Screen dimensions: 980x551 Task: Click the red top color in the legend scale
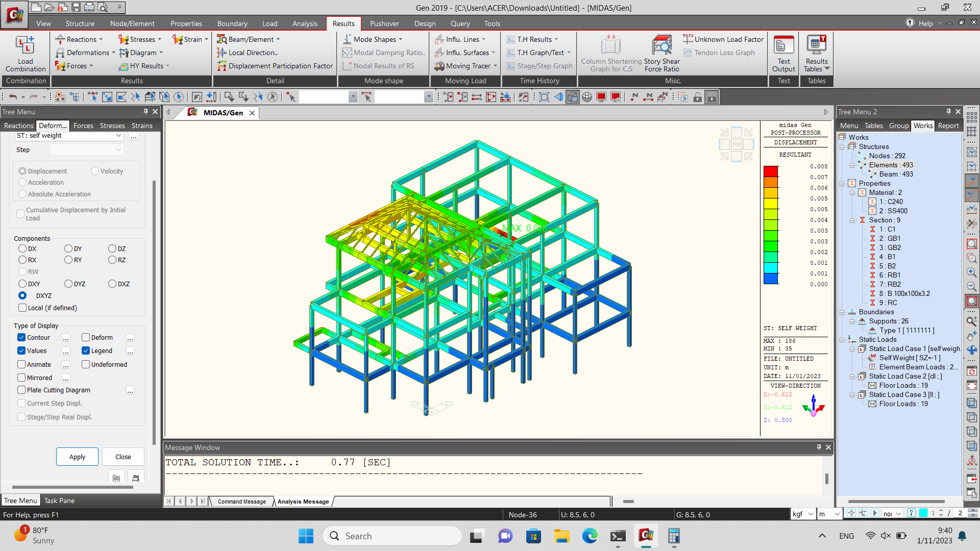[x=771, y=171]
